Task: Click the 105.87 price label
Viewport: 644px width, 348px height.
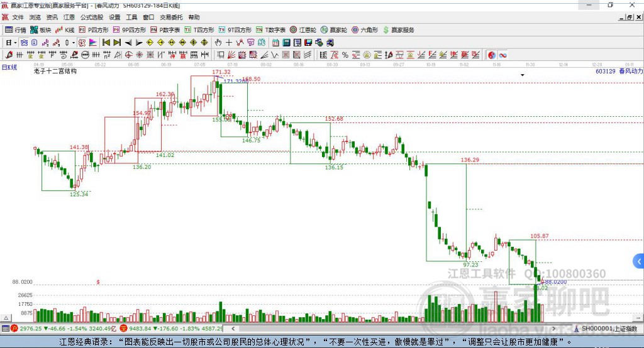Action: tap(539, 236)
